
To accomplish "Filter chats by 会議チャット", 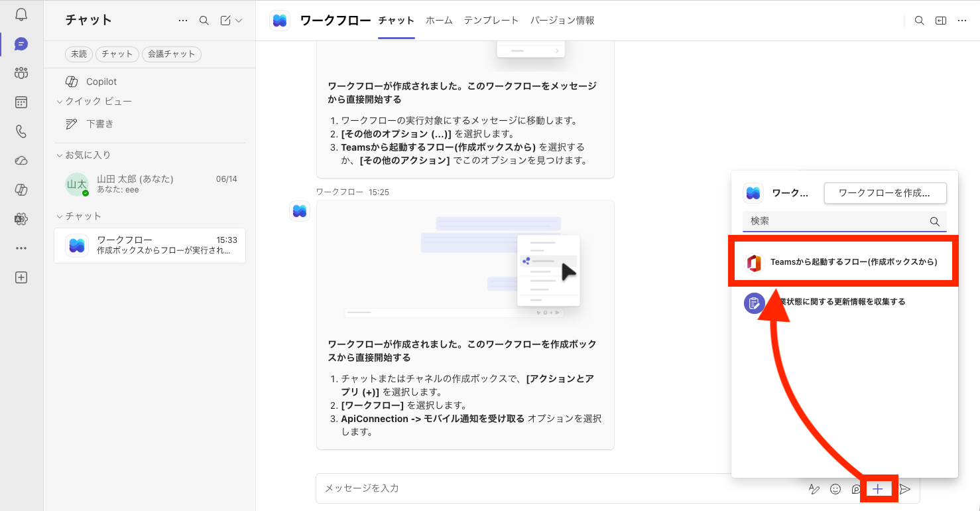I will click(172, 54).
